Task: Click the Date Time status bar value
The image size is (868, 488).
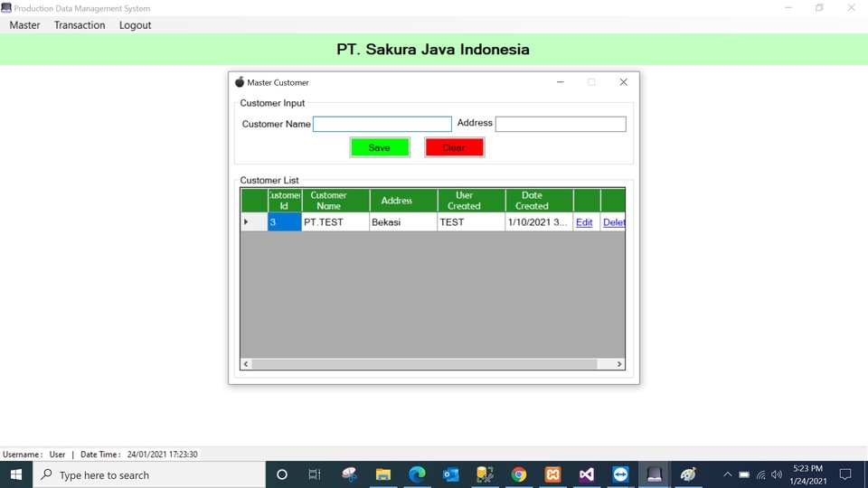Action: click(162, 455)
